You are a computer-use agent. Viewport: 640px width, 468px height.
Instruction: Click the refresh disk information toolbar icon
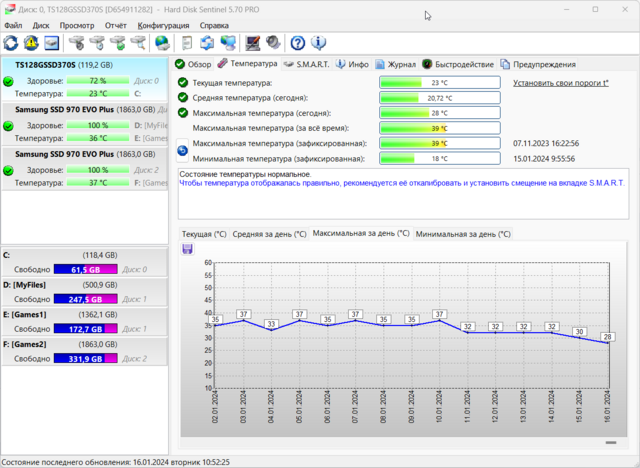11,43
